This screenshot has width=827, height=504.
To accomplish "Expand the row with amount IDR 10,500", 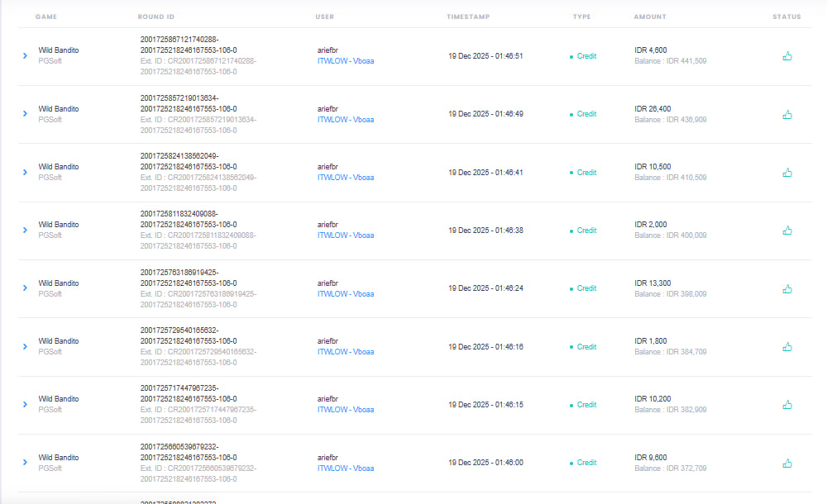I will (25, 173).
